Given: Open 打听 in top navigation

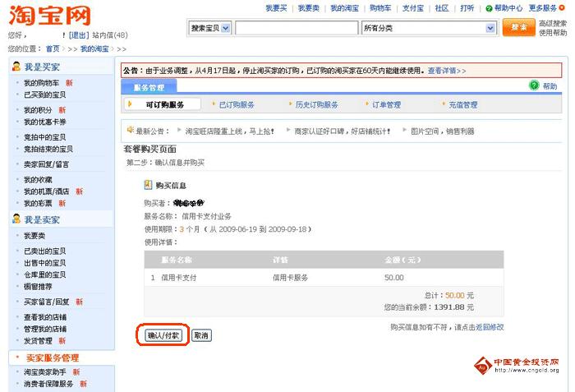Looking at the screenshot, I should pyautogui.click(x=467, y=8).
